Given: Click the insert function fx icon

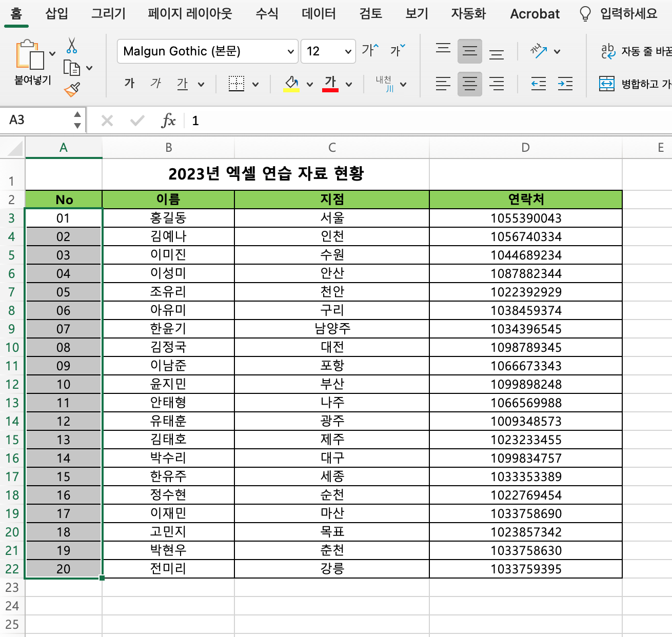Looking at the screenshot, I should [x=168, y=121].
